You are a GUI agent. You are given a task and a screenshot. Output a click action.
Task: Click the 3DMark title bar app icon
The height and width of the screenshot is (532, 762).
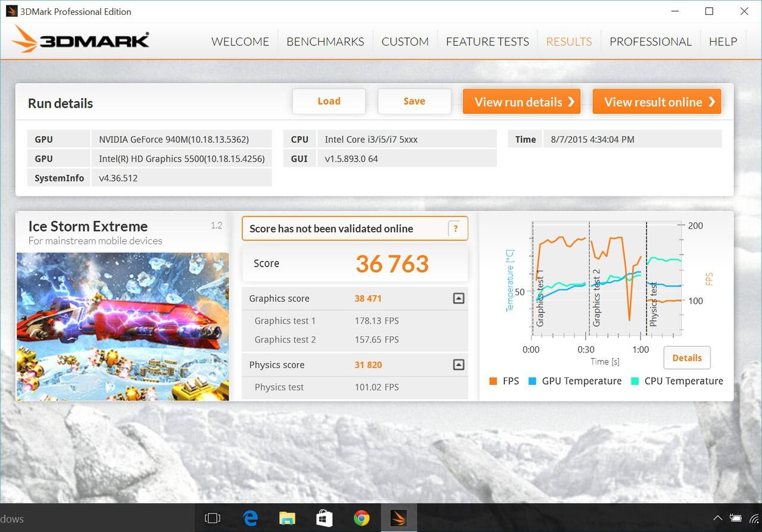click(x=11, y=11)
